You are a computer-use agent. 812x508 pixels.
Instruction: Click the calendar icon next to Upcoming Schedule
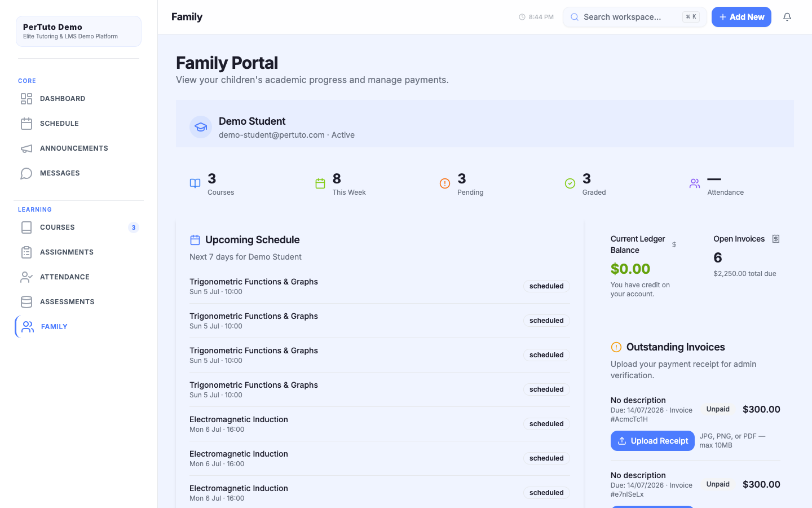click(x=195, y=240)
